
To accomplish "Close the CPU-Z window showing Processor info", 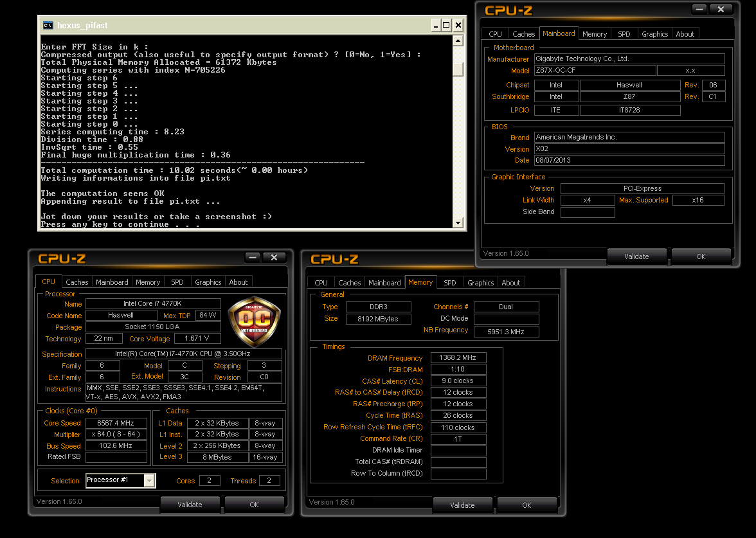I will coord(274,258).
